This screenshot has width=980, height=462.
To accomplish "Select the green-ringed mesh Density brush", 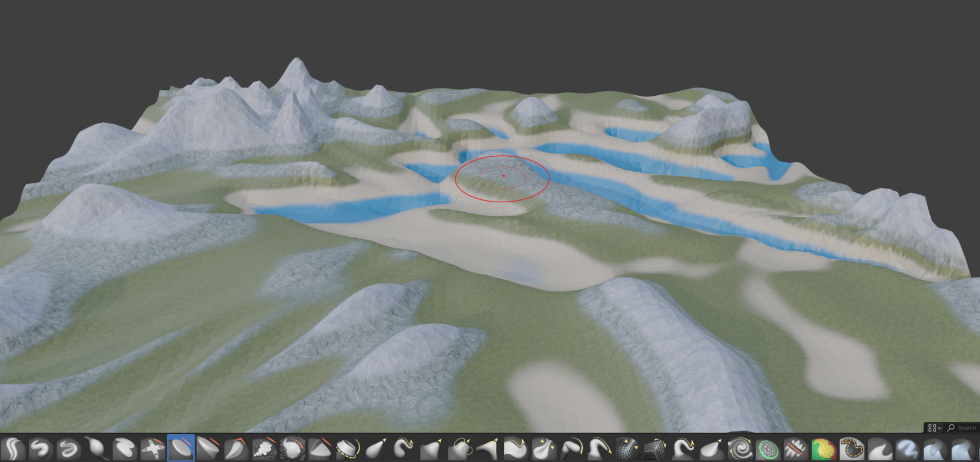I will tap(767, 448).
